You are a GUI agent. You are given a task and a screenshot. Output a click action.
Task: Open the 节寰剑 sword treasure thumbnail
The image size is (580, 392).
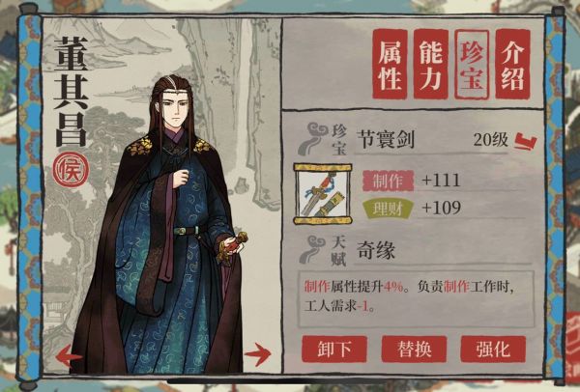(323, 194)
